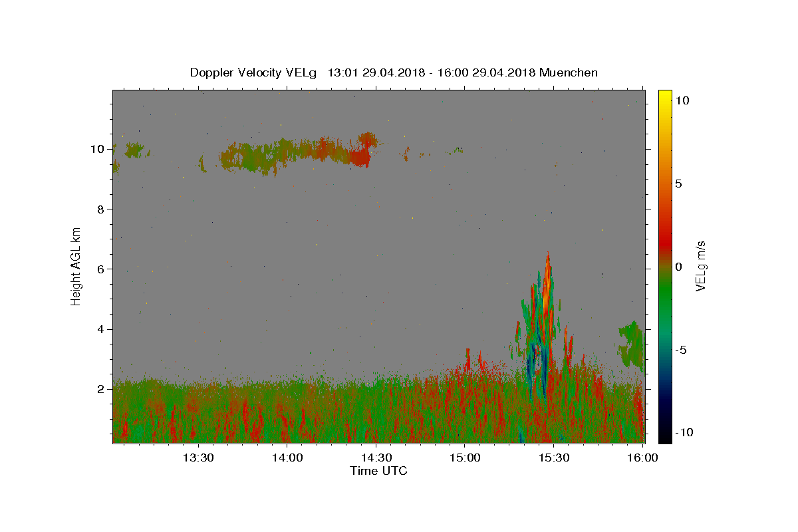Select the '13:30' time axis label
798x532 pixels.
[198, 458]
